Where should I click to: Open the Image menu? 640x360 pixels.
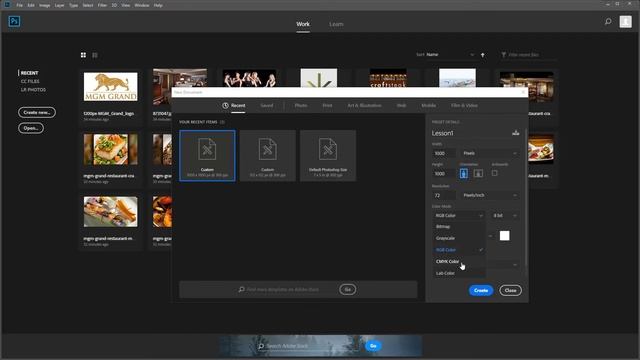(x=44, y=5)
